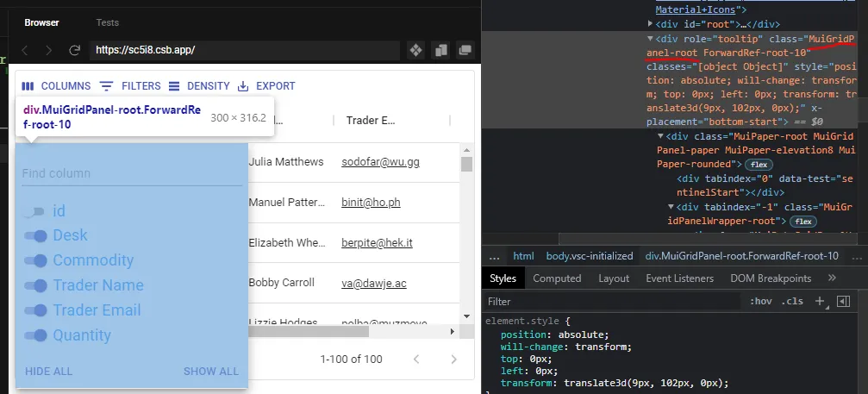Open the berpite@hek.it email link
The image size is (868, 394).
click(x=377, y=243)
